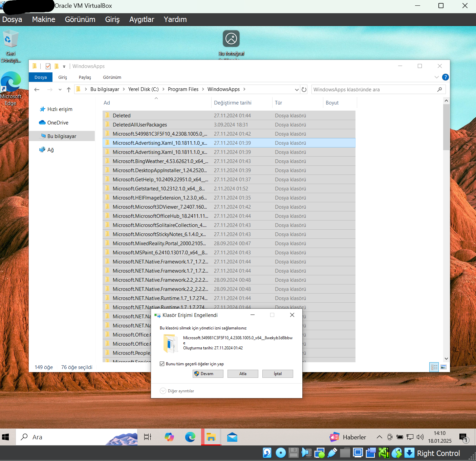Open the Windows Start button
Image resolution: width=476 pixels, height=461 pixels.
tap(5, 437)
